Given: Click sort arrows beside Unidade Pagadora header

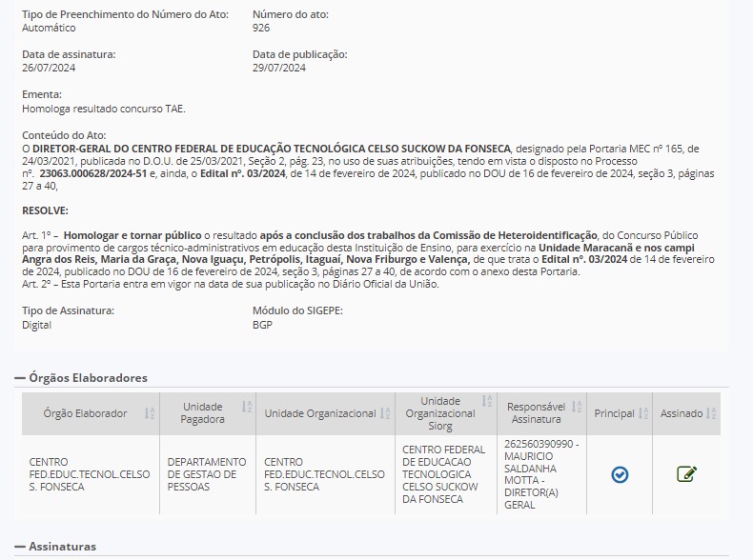Looking at the screenshot, I should pos(247,407).
